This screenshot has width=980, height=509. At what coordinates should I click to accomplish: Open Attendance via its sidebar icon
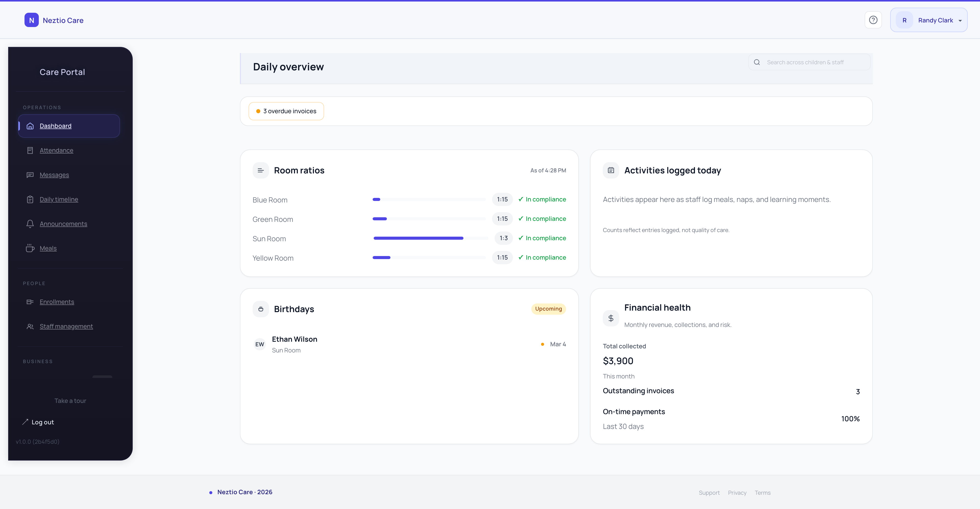pos(30,150)
